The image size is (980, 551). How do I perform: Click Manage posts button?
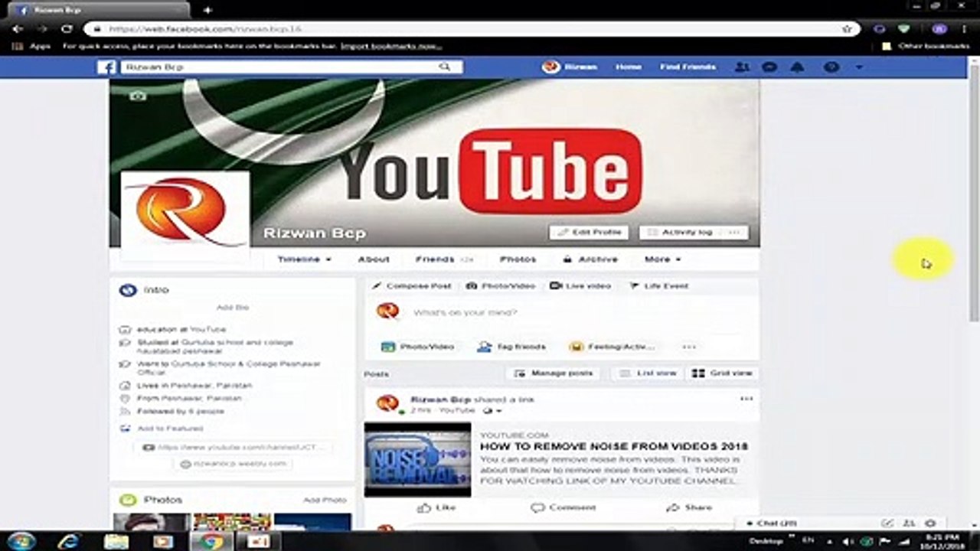click(x=554, y=373)
